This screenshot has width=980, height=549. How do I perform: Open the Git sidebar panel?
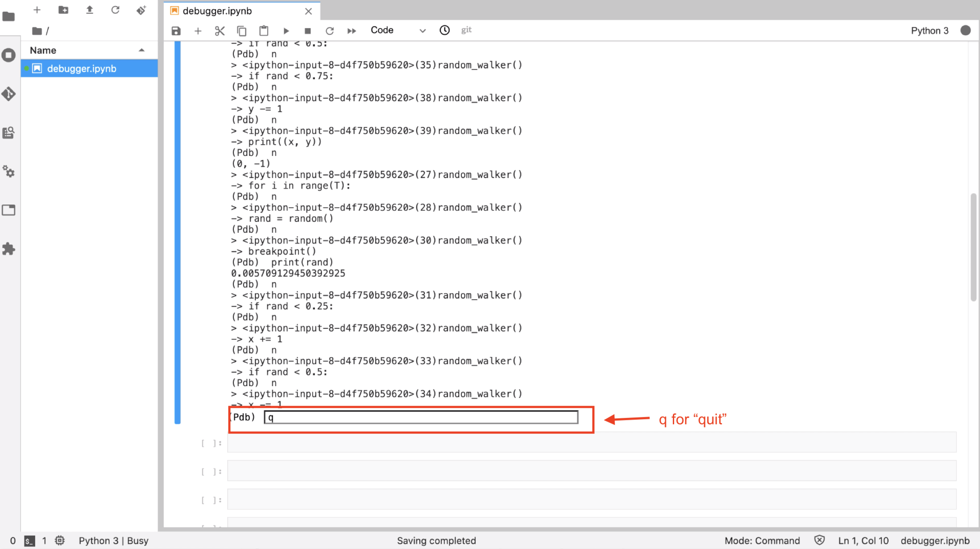tap(9, 94)
